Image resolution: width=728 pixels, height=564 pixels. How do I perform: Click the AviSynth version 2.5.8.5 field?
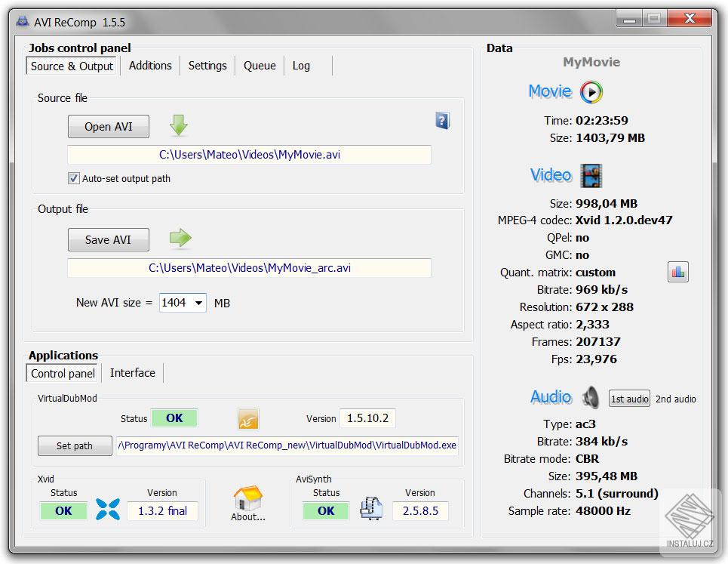pos(420,511)
